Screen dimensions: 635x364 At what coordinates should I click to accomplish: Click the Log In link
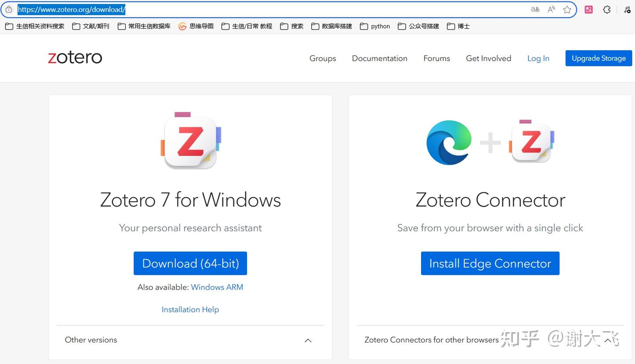(x=538, y=58)
